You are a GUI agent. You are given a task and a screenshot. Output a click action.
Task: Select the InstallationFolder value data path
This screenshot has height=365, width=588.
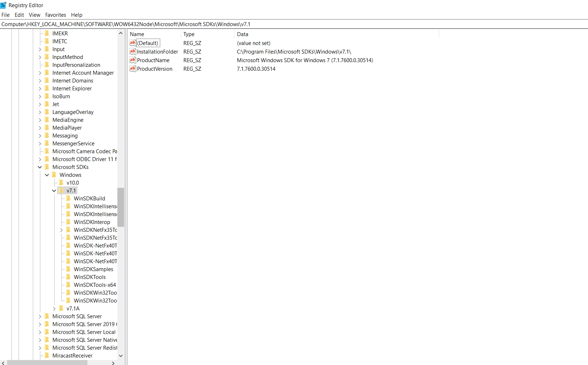tap(294, 52)
